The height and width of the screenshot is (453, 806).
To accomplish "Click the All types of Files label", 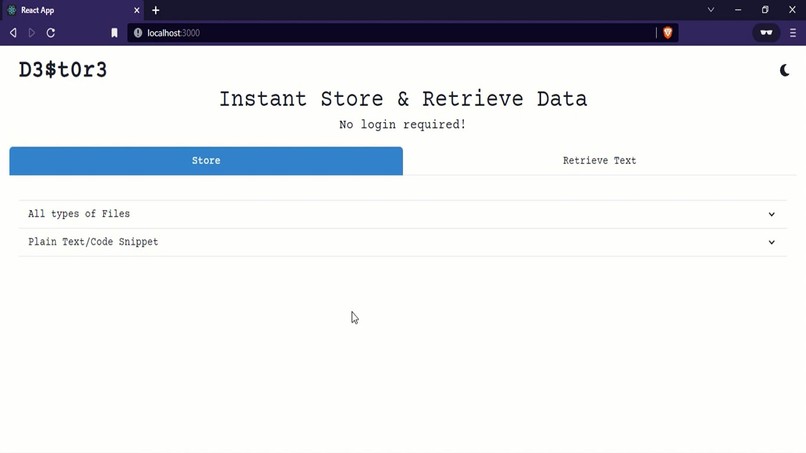I will (x=79, y=214).
